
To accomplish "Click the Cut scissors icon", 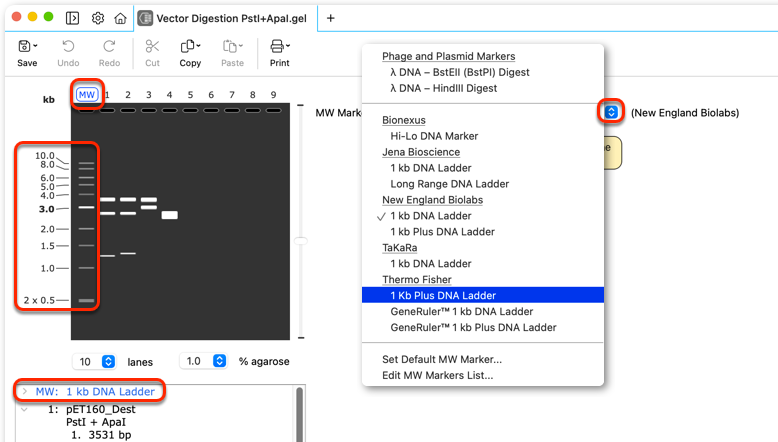I will coord(152,46).
